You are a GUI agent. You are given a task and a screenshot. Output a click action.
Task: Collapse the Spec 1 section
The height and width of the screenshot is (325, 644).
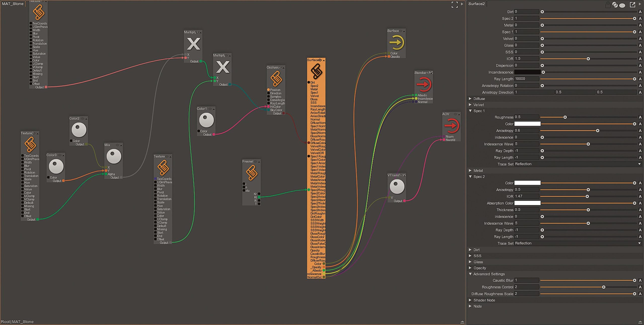tap(470, 111)
